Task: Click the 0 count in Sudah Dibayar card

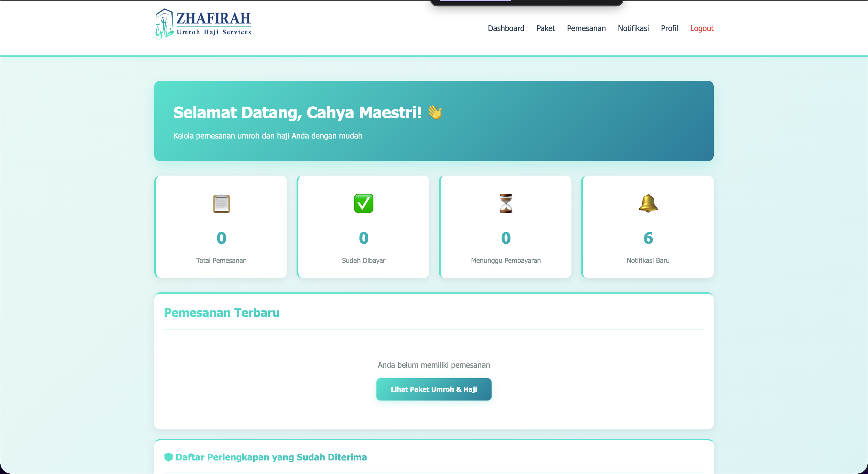Action: [363, 238]
